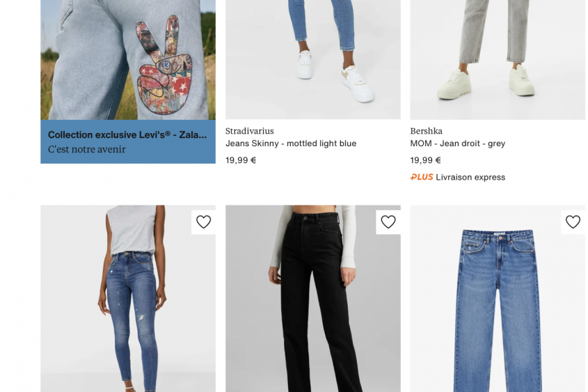The width and height of the screenshot is (588, 392).
Task: Click the blue Levi's banner caption box
Action: 128,142
